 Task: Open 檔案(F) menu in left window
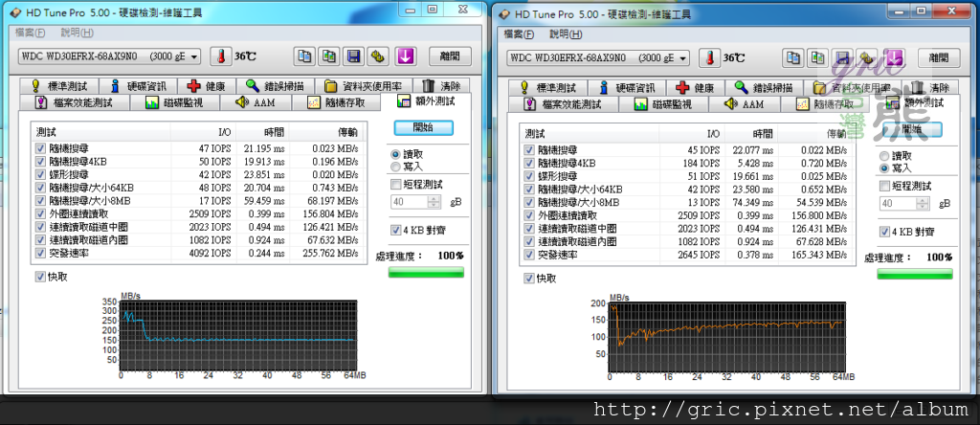click(31, 33)
